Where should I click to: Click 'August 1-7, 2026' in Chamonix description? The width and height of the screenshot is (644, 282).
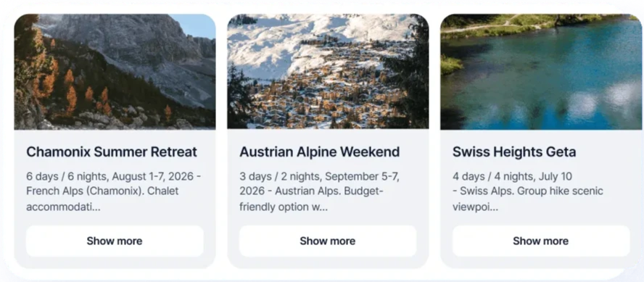(x=152, y=176)
